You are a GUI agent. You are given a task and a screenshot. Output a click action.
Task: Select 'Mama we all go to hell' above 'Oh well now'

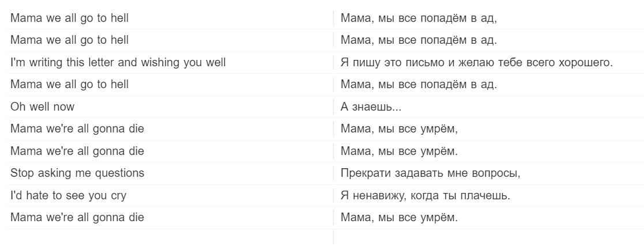[69, 85]
